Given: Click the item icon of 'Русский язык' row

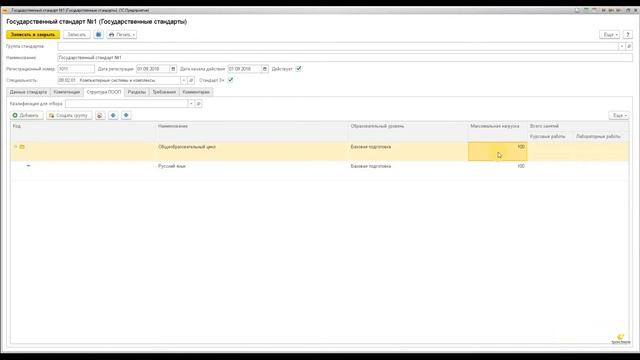Looking at the screenshot, I should click(28, 166).
